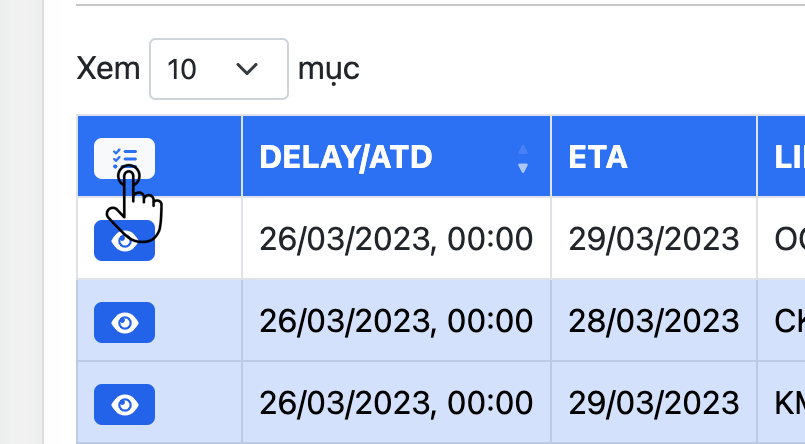Click the "mục" label text
The height and width of the screenshot is (444, 805).
tap(329, 69)
